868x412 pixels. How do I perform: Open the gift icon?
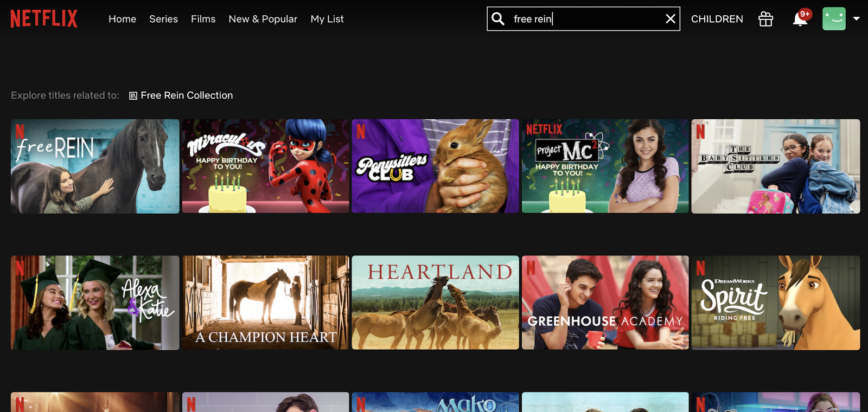[x=765, y=19]
